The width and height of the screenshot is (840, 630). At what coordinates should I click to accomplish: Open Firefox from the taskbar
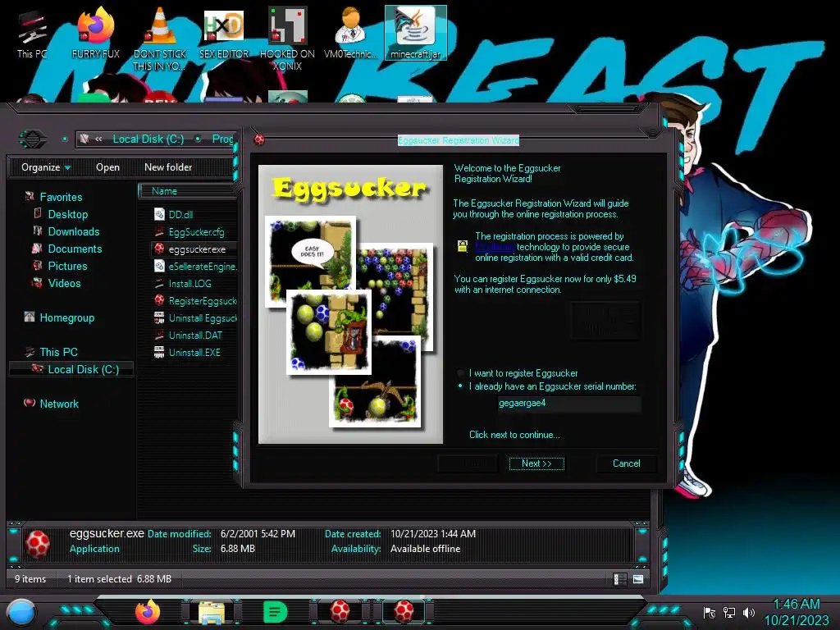coord(148,611)
